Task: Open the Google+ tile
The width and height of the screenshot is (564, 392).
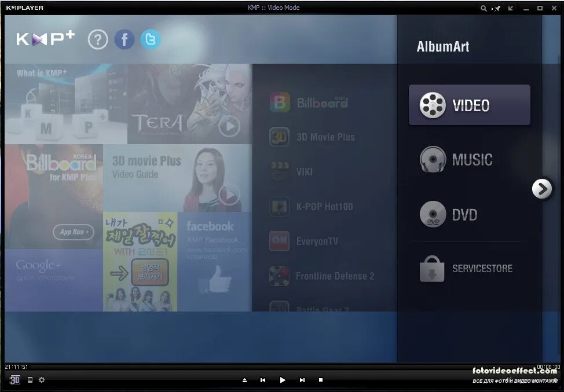Action: [54, 280]
